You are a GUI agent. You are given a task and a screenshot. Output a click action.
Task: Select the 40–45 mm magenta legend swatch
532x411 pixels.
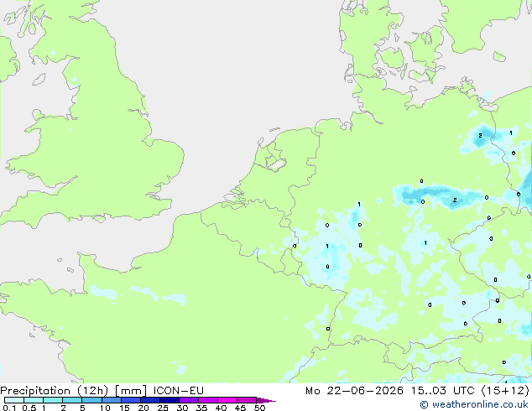227,400
